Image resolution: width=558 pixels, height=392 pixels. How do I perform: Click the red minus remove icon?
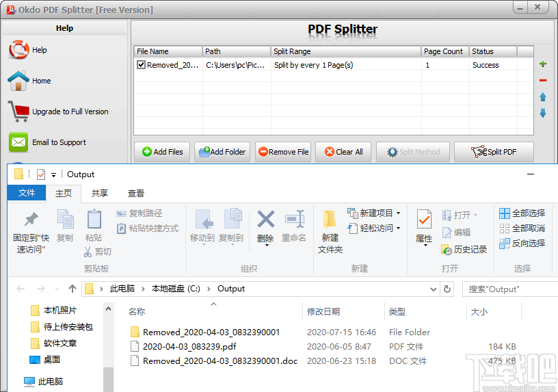(x=543, y=81)
